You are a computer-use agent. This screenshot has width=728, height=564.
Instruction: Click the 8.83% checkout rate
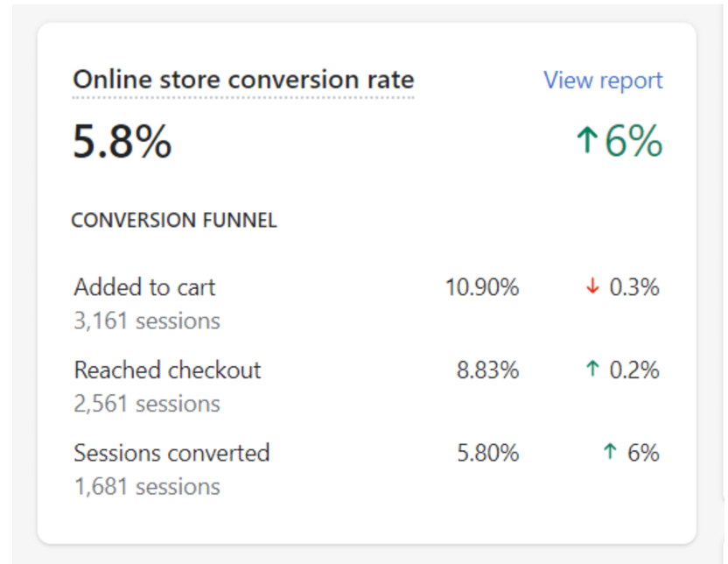click(x=487, y=370)
